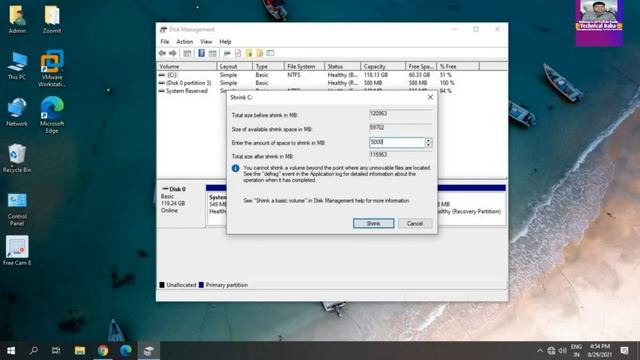Click total size before shrink value 120963
640x360 pixels.
pyautogui.click(x=400, y=114)
